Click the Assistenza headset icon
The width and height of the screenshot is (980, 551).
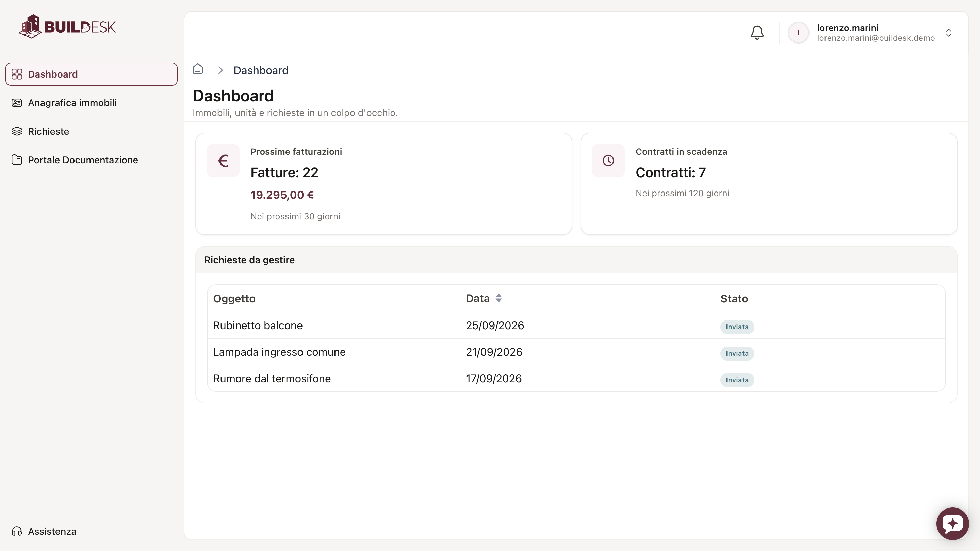(x=17, y=531)
